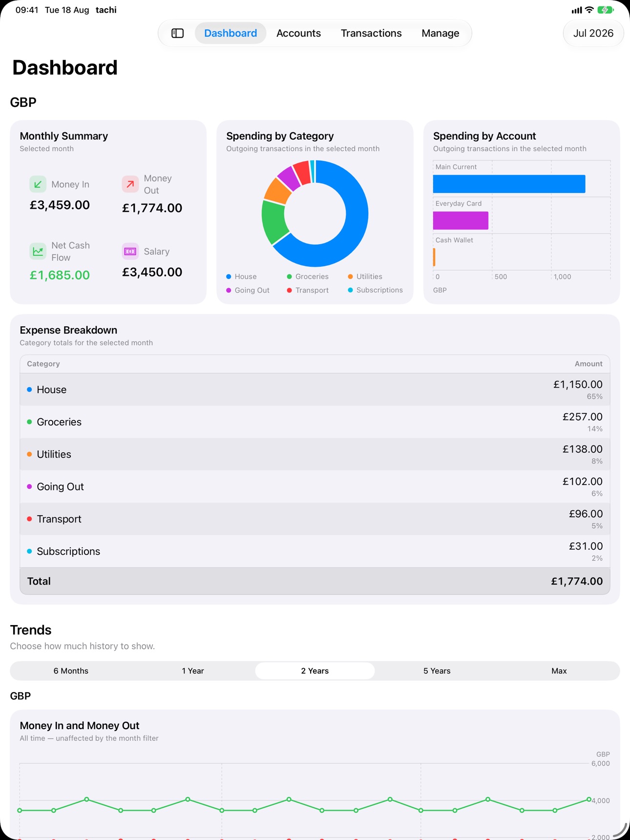Image resolution: width=630 pixels, height=840 pixels.
Task: Select the 5 Years trend range
Action: (x=437, y=671)
